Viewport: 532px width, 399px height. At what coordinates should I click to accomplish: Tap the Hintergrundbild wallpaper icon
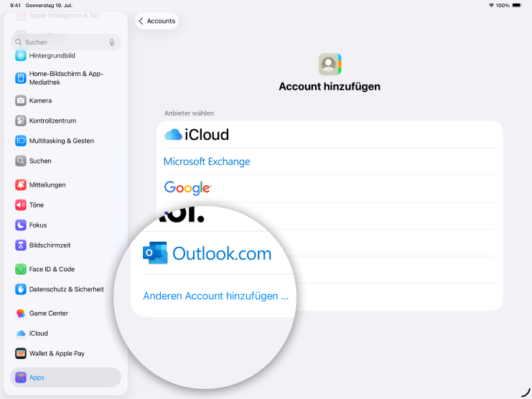click(21, 56)
